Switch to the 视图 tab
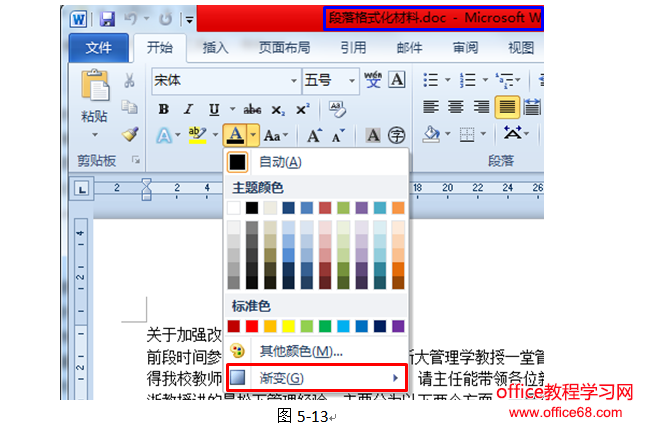Image resolution: width=652 pixels, height=429 pixels. coord(521,48)
